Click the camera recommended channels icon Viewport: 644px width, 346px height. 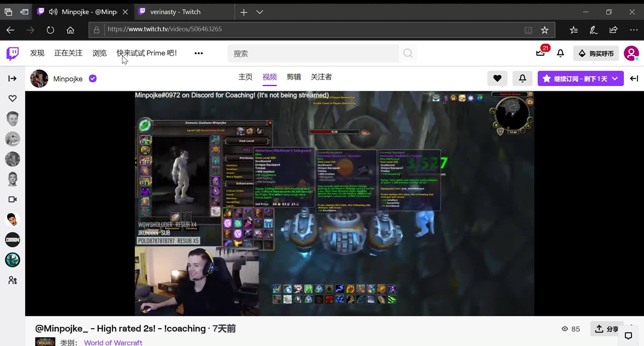[12, 199]
